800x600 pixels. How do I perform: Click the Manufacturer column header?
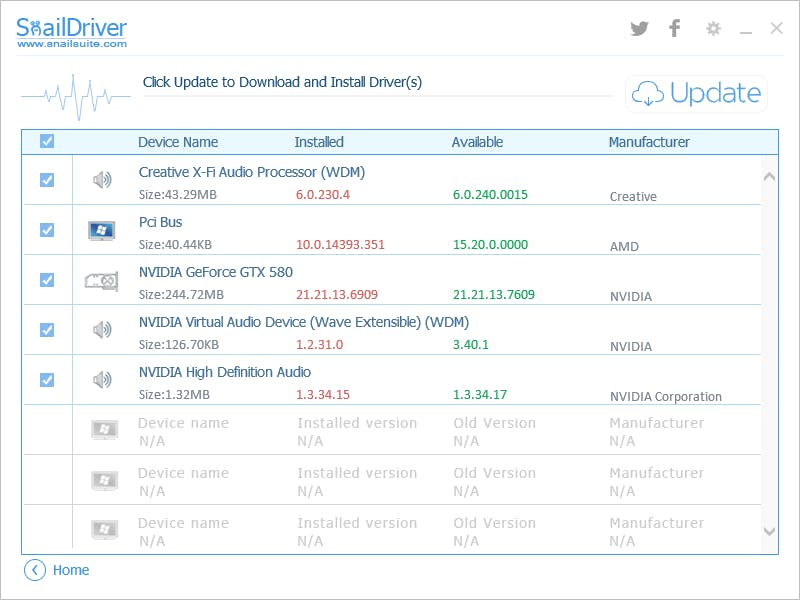tap(649, 142)
